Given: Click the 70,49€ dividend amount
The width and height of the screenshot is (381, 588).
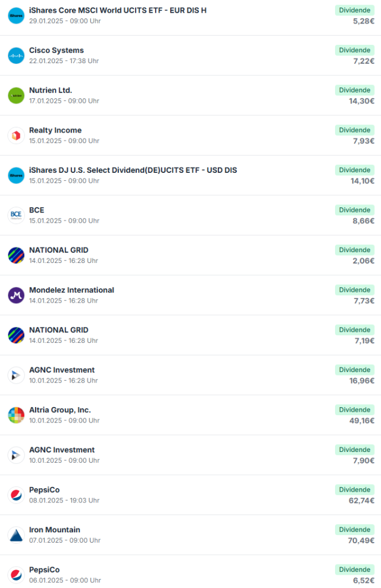Looking at the screenshot, I should tap(363, 540).
